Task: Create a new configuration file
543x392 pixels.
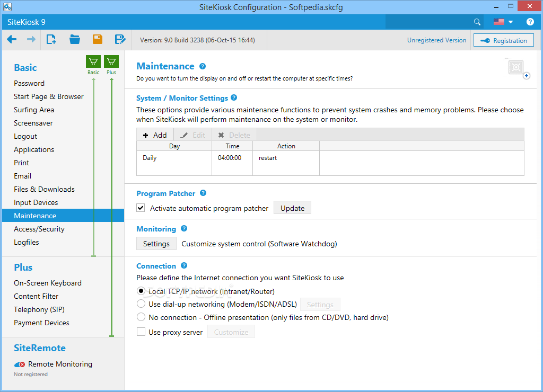Action: click(51, 39)
